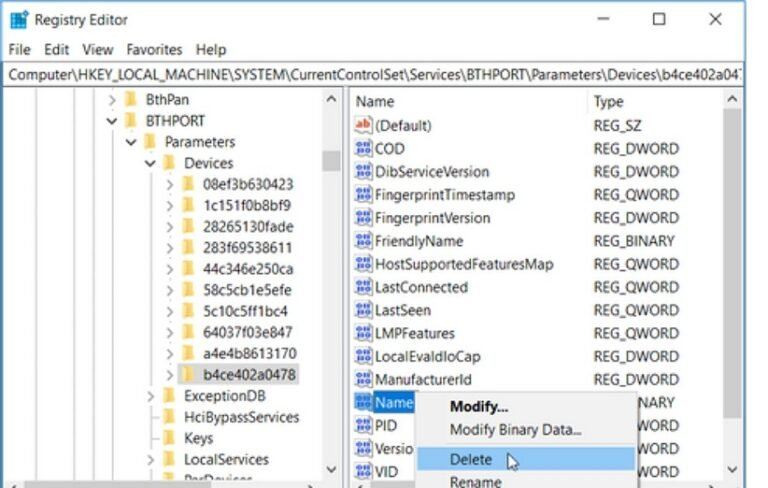This screenshot has height=488, width=768.
Task: Select the Keys registry folder
Action: tap(198, 438)
